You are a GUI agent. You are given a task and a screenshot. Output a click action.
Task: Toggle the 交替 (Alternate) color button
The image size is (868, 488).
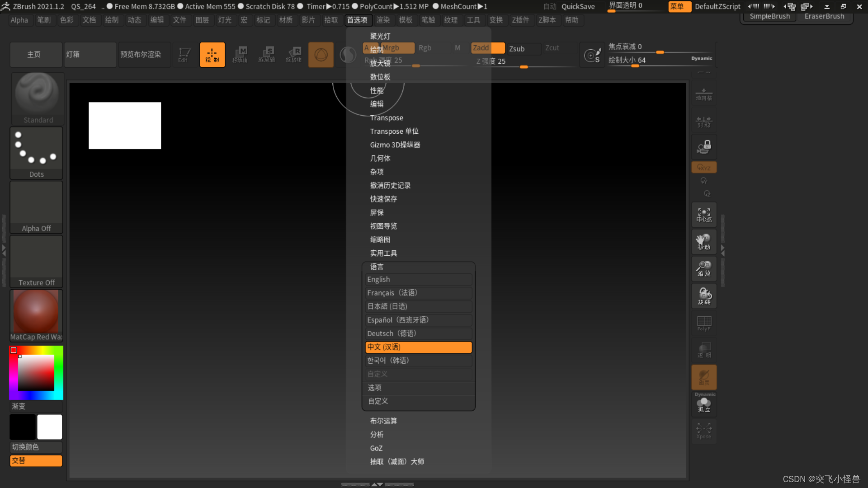click(36, 460)
